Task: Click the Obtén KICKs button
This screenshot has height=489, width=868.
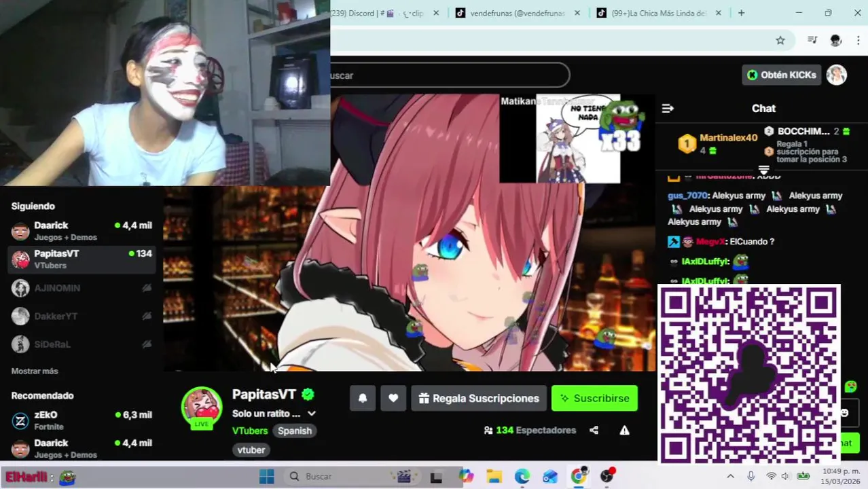Action: tap(782, 75)
